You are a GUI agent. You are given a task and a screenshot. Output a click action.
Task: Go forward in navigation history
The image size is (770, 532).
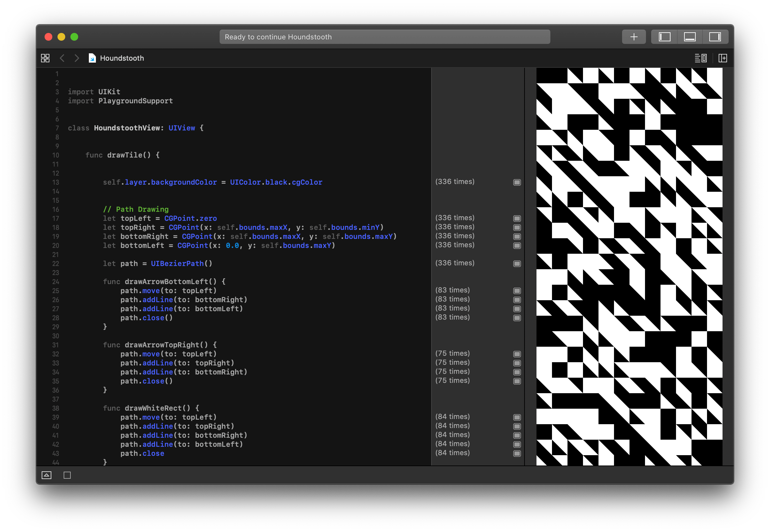(77, 58)
